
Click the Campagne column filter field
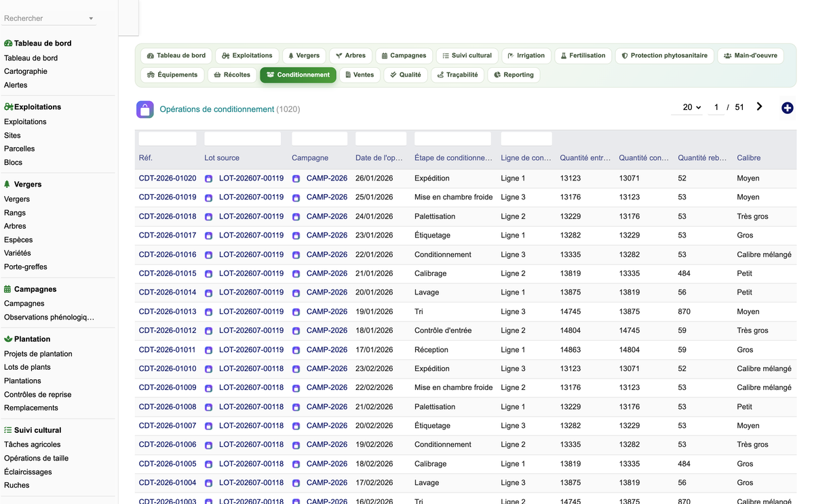click(x=319, y=138)
